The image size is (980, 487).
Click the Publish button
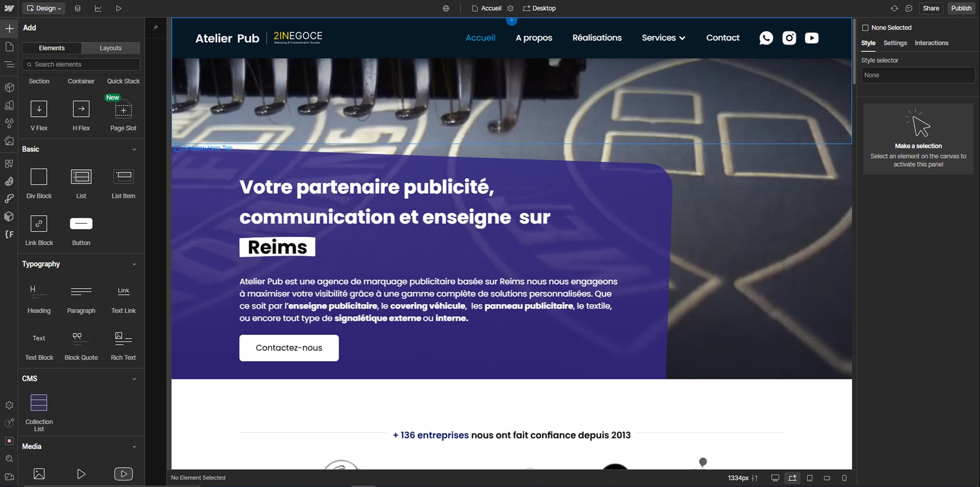[961, 8]
